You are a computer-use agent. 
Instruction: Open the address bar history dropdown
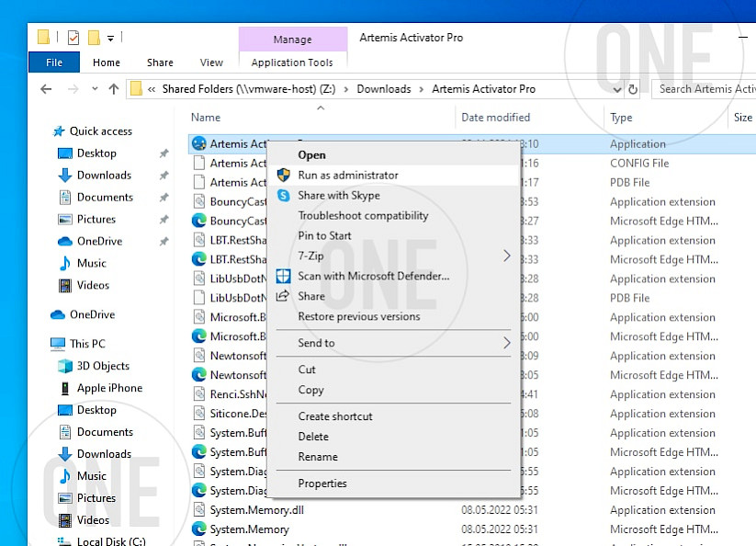click(617, 90)
